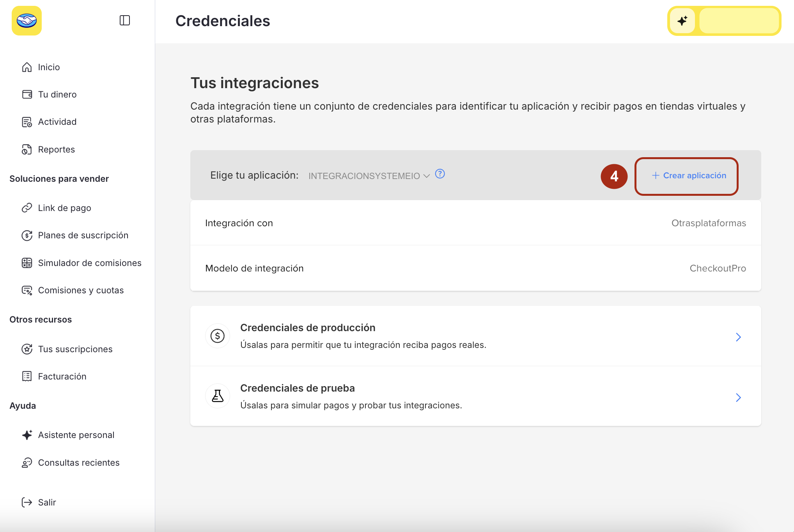
Task: Click the flask icon for test credentials
Action: tap(218, 396)
